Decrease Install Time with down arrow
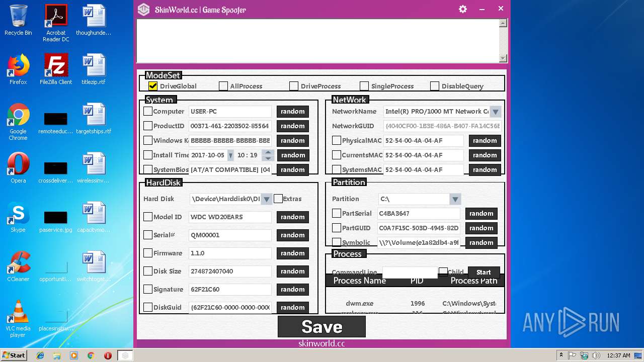Screen dimensions: 644x362 (x=268, y=158)
